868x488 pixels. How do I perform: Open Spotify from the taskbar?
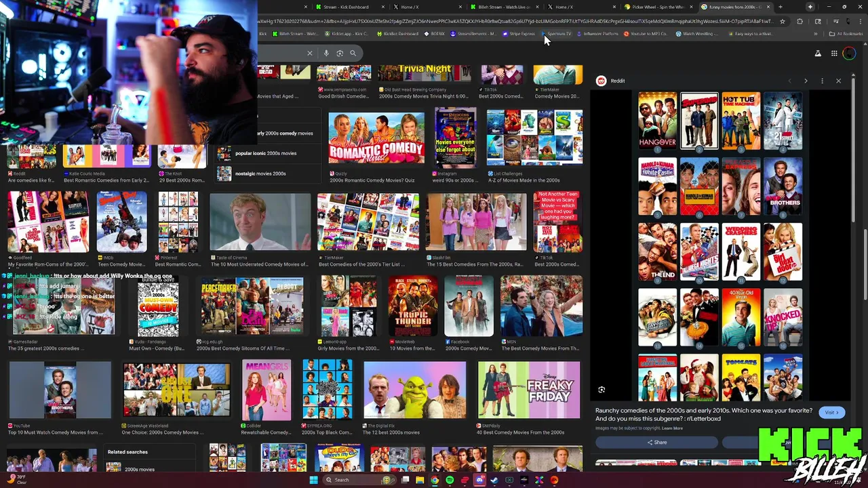point(450,480)
